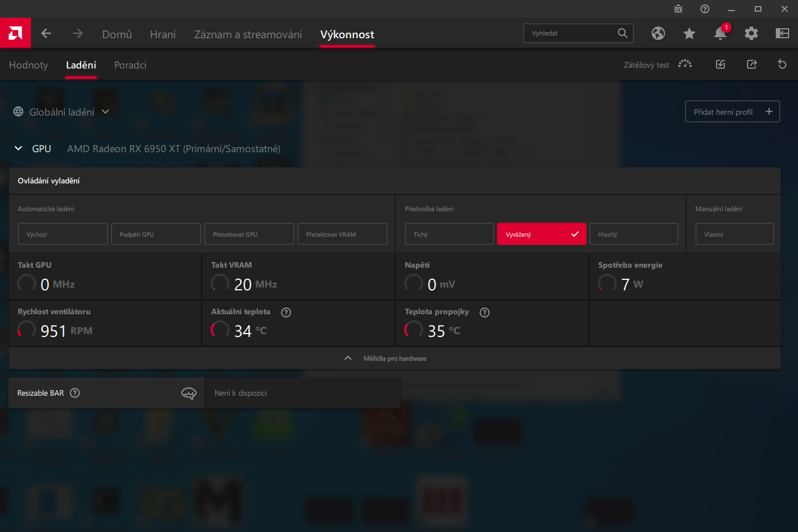Select Hlasitý tuning preset
Viewport: 798px width, 532px height.
tap(634, 234)
